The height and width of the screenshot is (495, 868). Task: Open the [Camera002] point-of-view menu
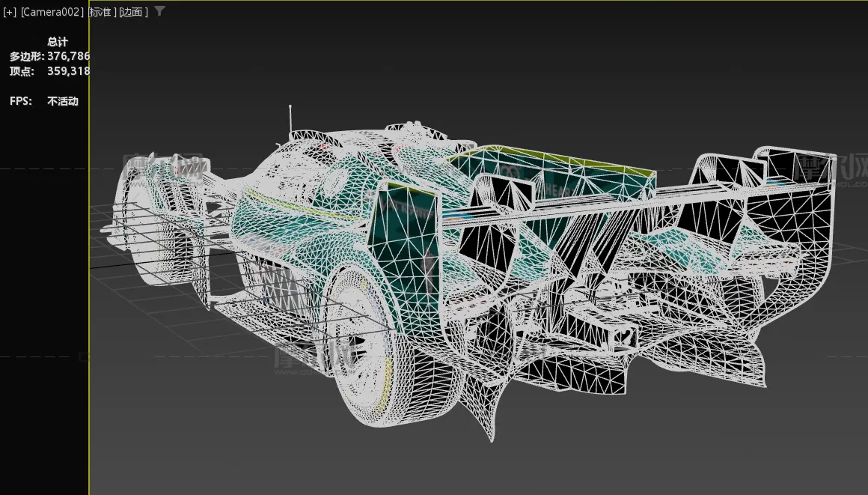pos(52,12)
